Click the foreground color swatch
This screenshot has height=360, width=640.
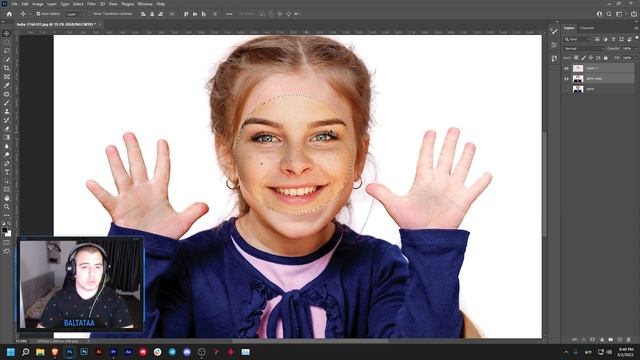pyautogui.click(x=5, y=231)
